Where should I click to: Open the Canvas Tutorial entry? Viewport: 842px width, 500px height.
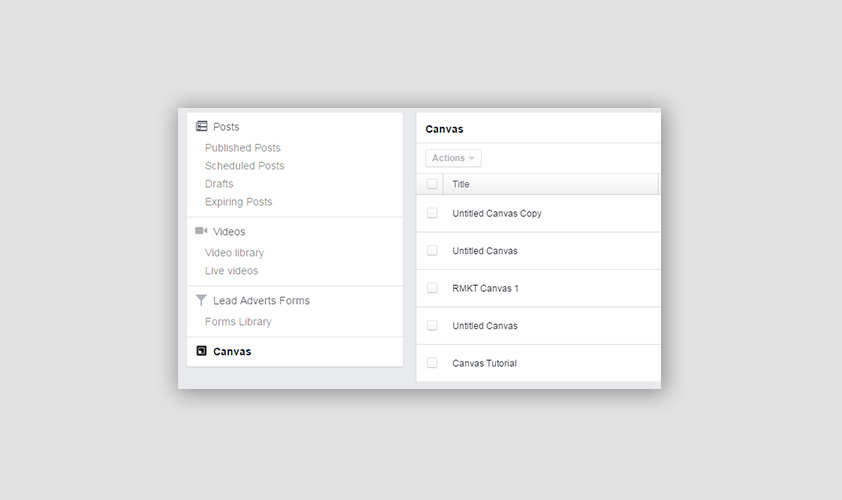484,364
